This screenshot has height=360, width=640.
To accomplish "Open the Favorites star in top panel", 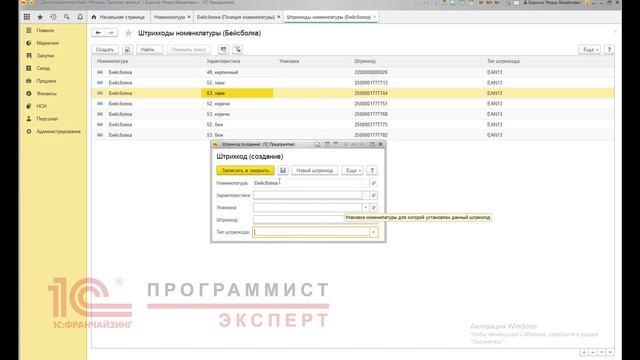I will click(40, 17).
